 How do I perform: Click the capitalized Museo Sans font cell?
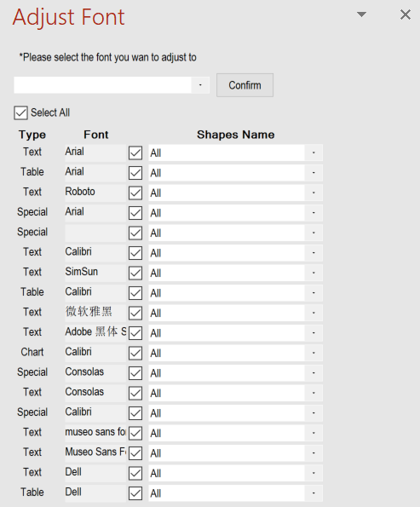click(x=95, y=453)
